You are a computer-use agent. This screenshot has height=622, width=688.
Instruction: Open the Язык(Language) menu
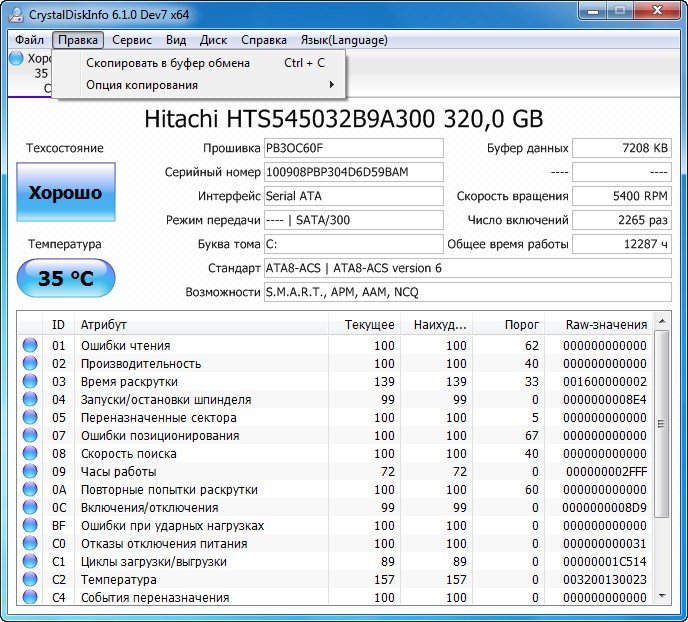pyautogui.click(x=344, y=40)
